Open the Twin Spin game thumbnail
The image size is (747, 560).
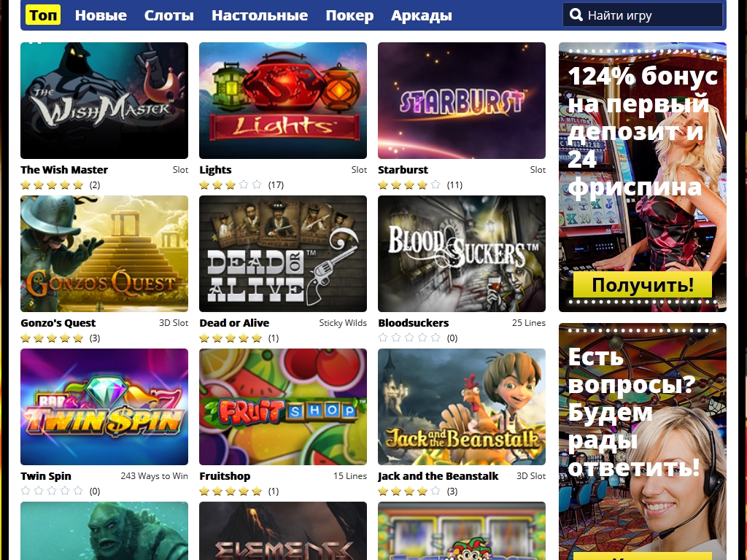point(104,407)
